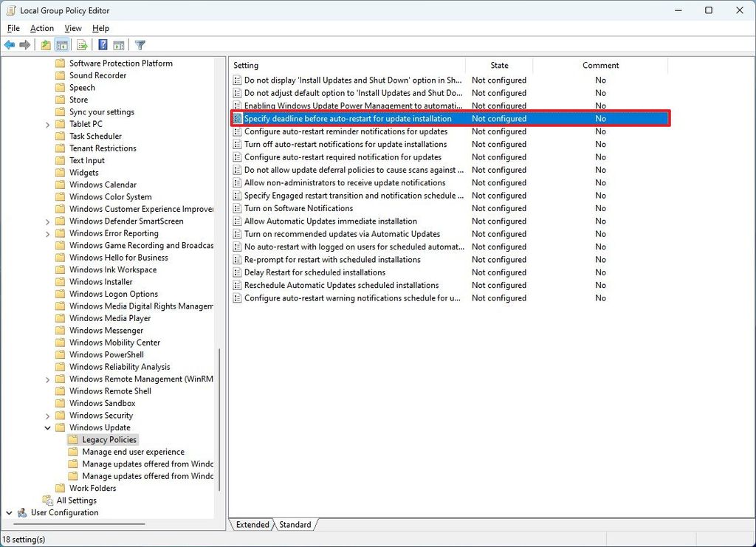Click the Export List icon

81,44
